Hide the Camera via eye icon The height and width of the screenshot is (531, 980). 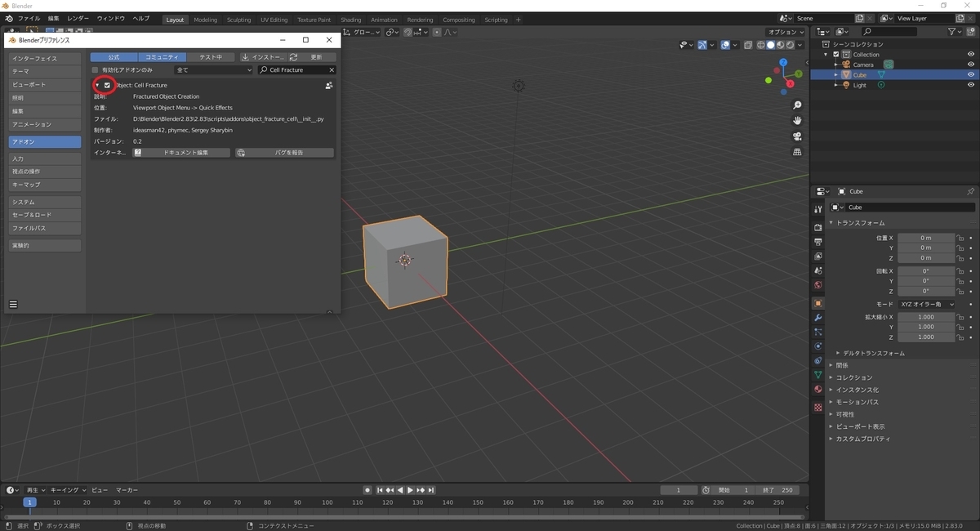(971, 65)
